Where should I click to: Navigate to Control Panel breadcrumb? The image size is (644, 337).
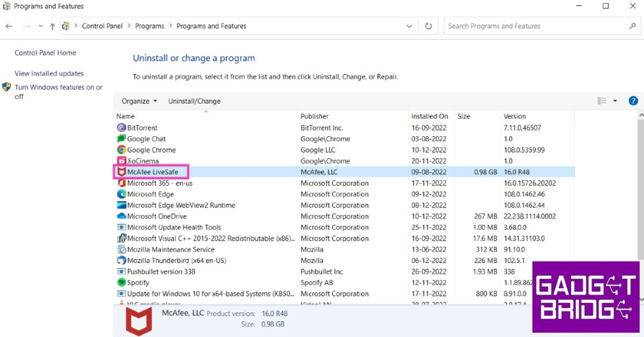click(103, 26)
